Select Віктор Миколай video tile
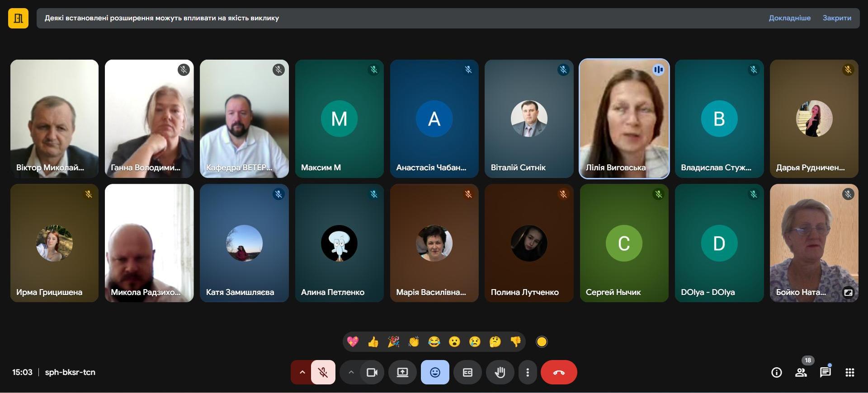868x393 pixels. point(54,119)
